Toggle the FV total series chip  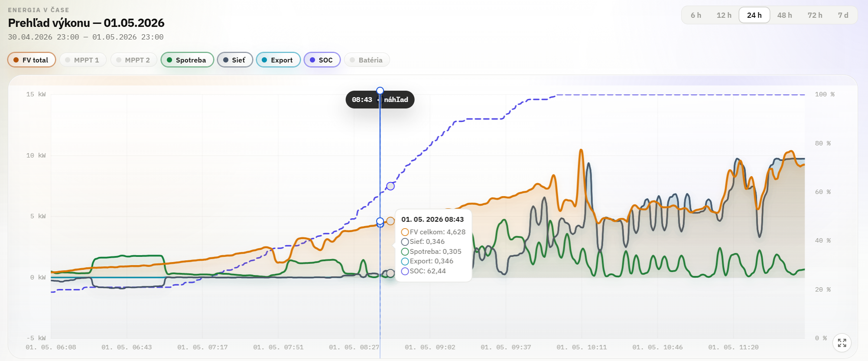[x=32, y=60]
